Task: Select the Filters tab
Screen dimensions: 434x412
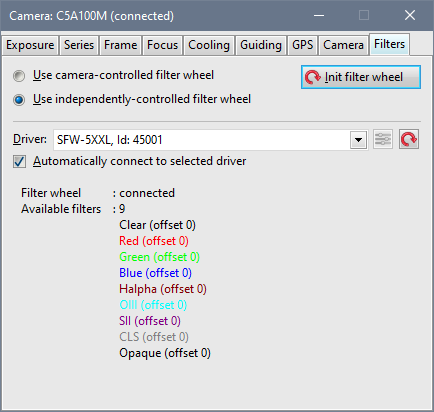Action: (389, 44)
